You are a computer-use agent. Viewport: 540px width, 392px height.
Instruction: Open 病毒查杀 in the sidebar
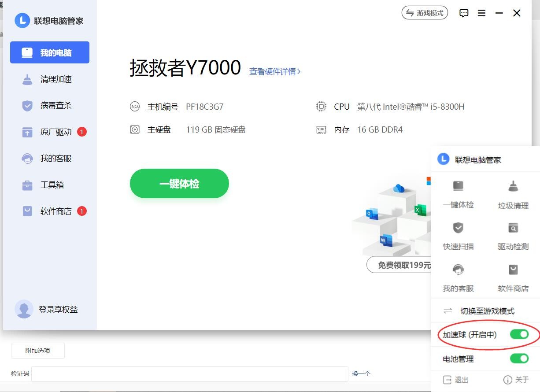pyautogui.click(x=55, y=106)
